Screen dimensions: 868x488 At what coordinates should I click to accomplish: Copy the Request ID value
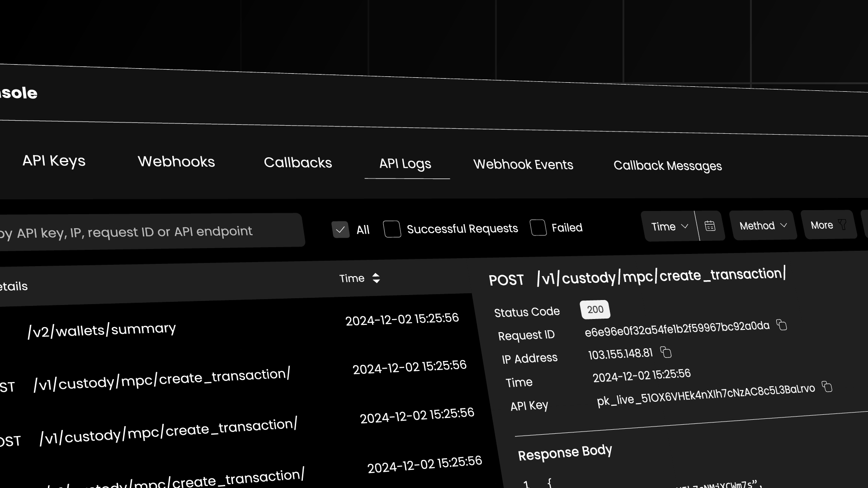pos(782,325)
